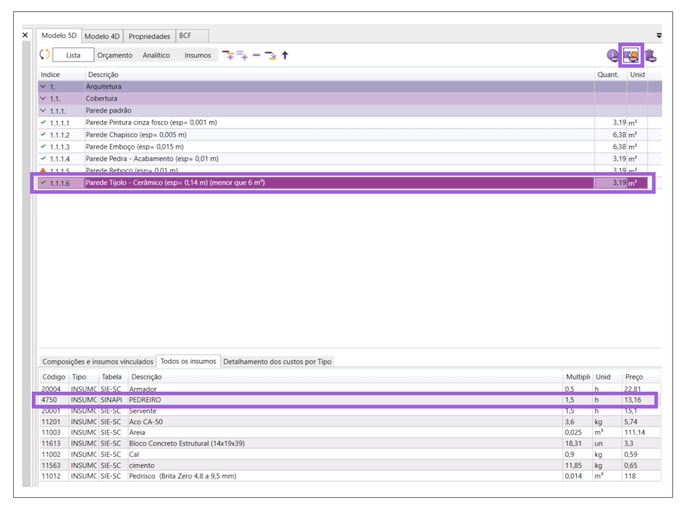Select the Armador insumo row
Image resolution: width=688 pixels, height=514 pixels.
pos(350,389)
